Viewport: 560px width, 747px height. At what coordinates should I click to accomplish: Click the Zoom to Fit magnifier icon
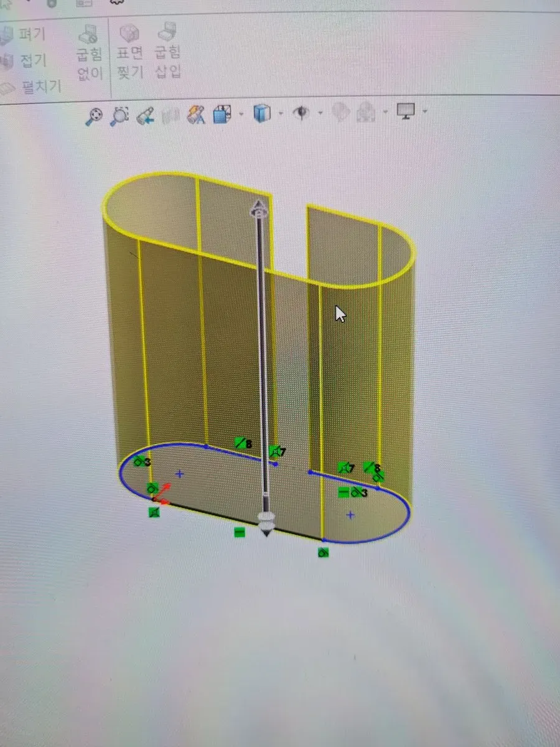[x=94, y=116]
